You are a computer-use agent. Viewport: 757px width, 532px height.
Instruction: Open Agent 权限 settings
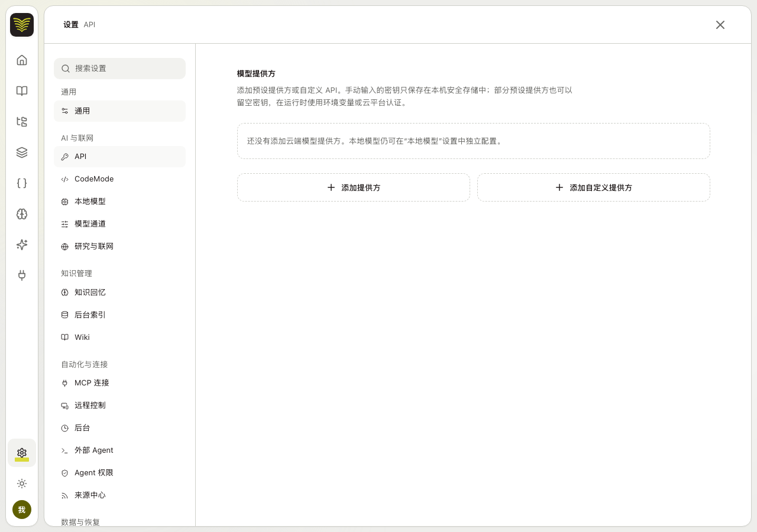[119, 473]
